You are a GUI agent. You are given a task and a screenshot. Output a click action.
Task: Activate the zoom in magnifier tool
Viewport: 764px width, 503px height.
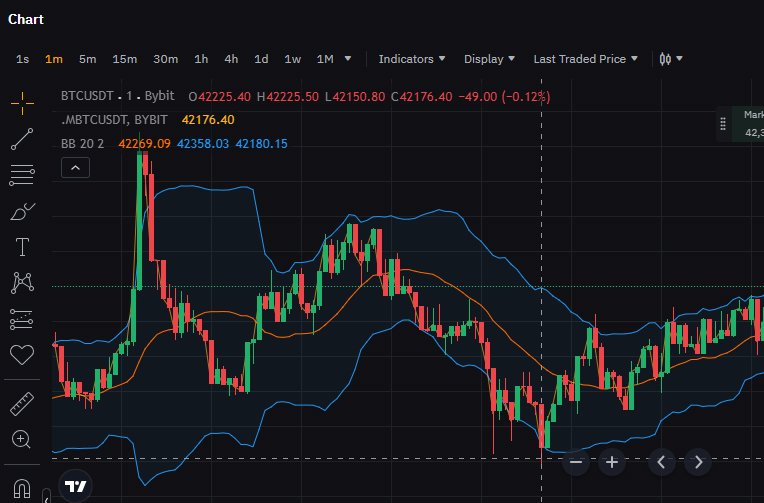[x=22, y=439]
